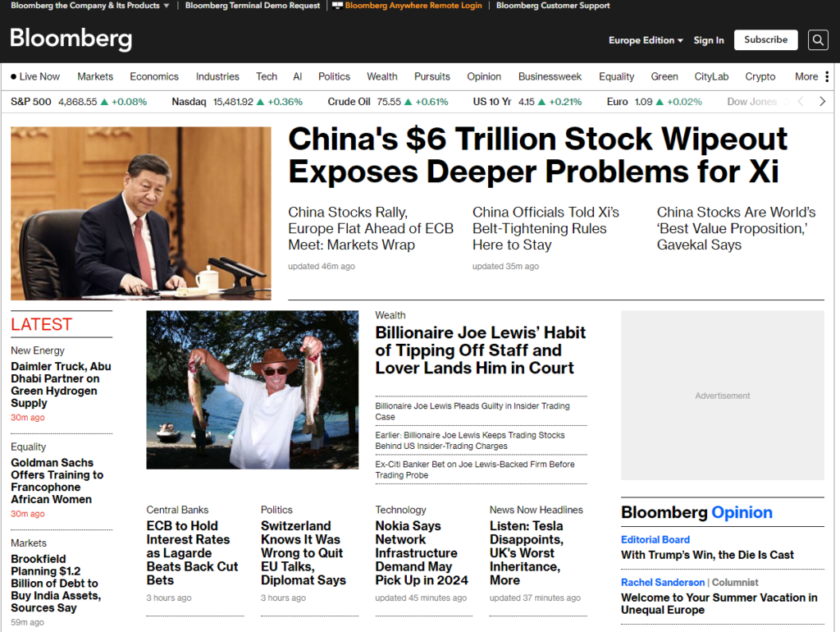Open Bloomberg Terminal Demo Request link
840x632 pixels.
pyautogui.click(x=253, y=6)
